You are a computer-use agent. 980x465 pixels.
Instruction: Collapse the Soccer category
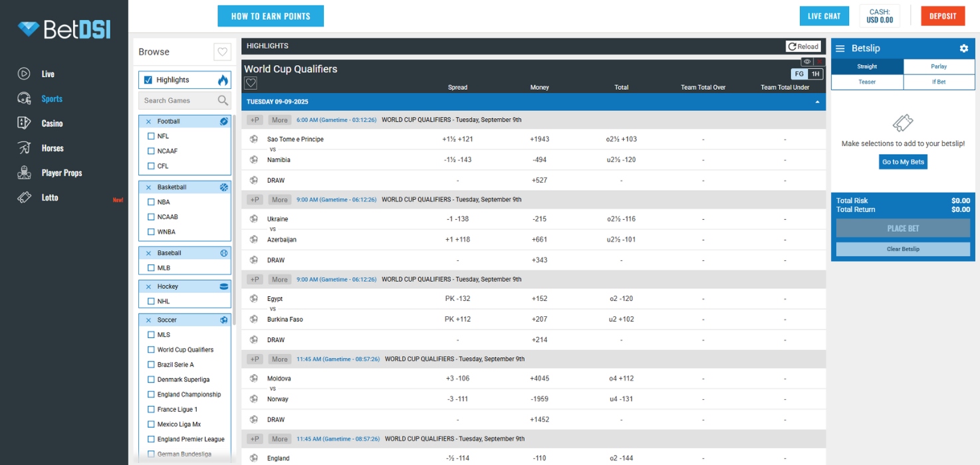click(x=148, y=320)
